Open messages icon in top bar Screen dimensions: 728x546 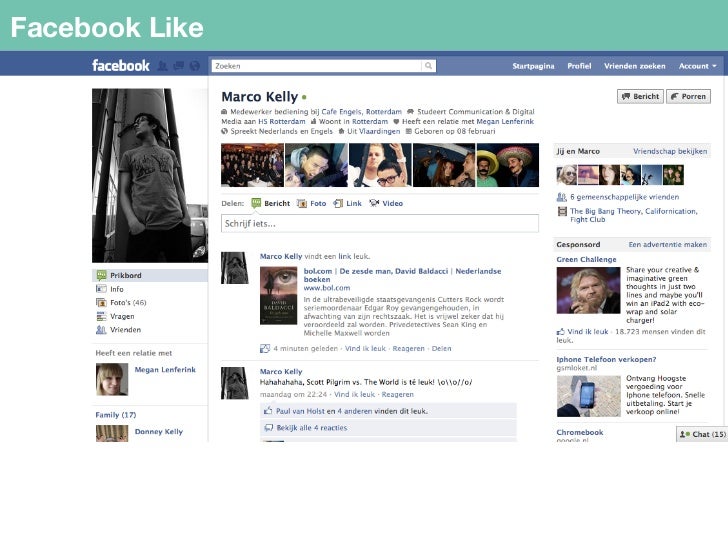[x=179, y=66]
